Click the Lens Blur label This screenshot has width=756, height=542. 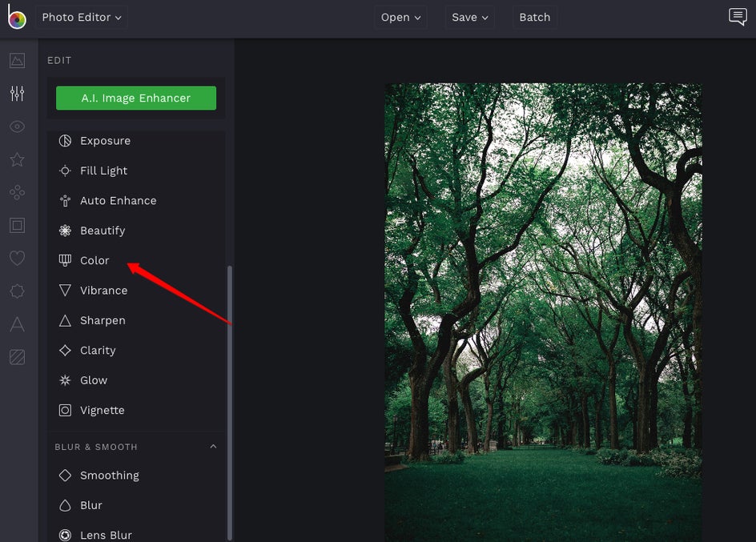click(106, 536)
